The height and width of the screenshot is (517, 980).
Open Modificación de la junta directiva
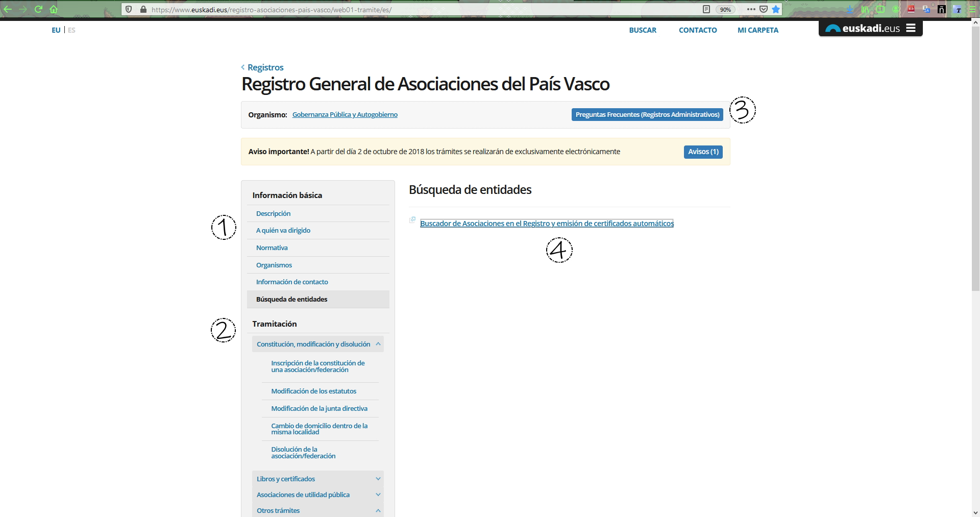pos(319,408)
